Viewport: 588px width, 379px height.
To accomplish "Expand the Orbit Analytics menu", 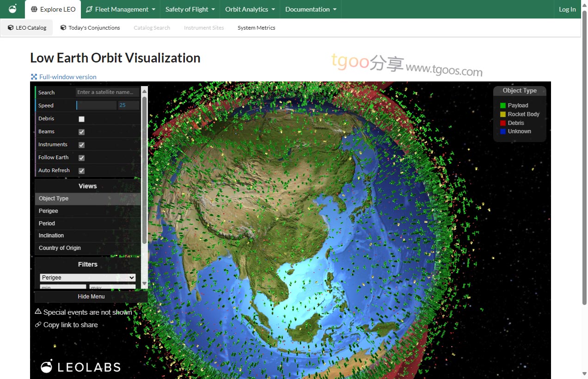I will click(x=250, y=9).
